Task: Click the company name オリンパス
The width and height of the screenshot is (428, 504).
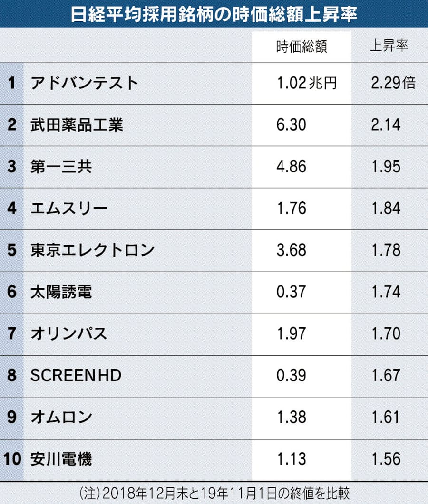Action: 69,333
